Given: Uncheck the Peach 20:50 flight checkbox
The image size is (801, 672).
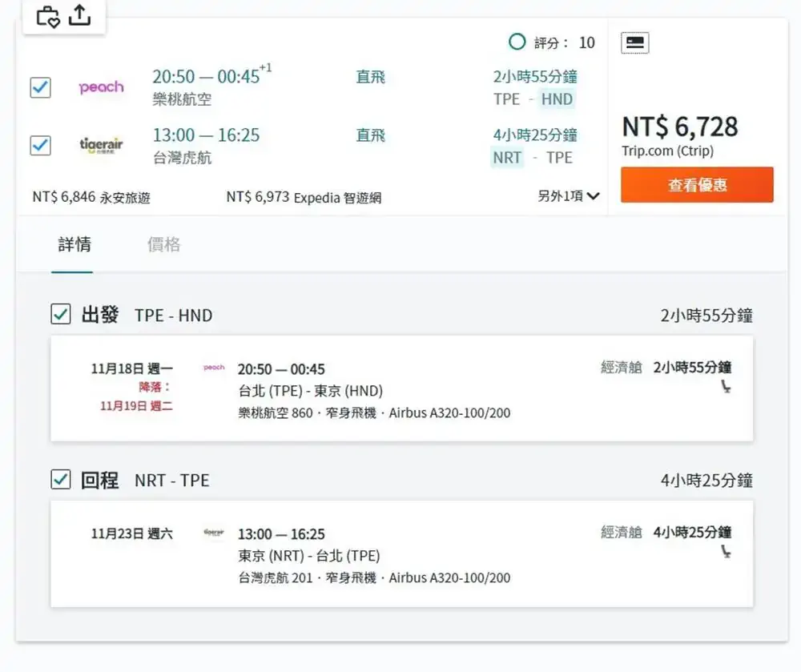Looking at the screenshot, I should pos(40,87).
